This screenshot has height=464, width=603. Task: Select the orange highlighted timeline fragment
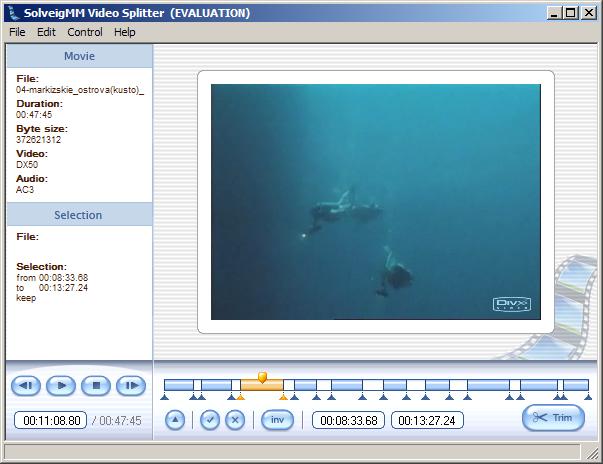pyautogui.click(x=262, y=386)
